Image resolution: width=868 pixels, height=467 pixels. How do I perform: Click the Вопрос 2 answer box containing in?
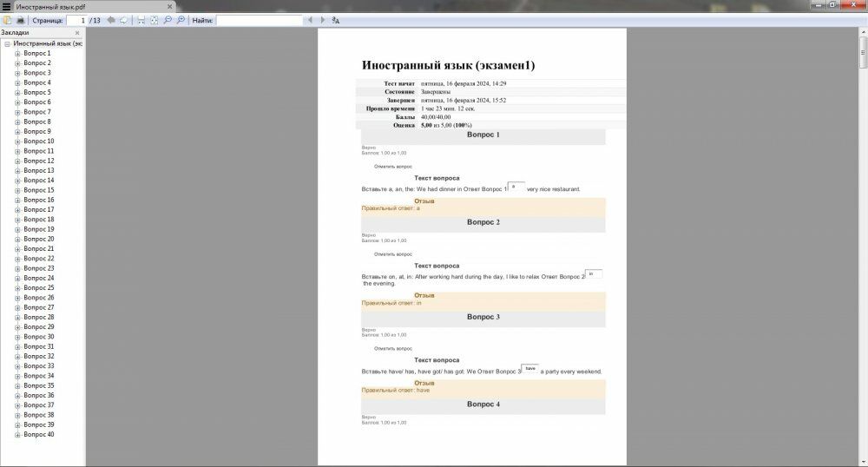[x=594, y=274]
